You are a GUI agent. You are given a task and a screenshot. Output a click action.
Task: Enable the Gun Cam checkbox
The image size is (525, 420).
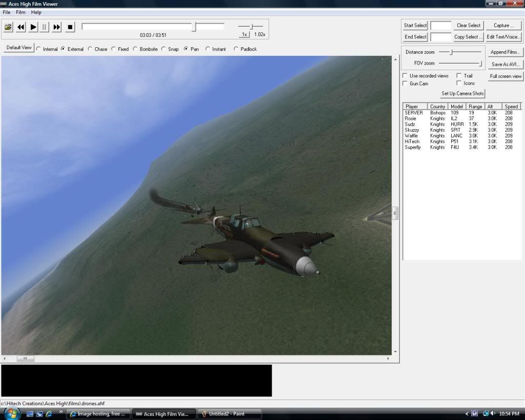pos(405,84)
